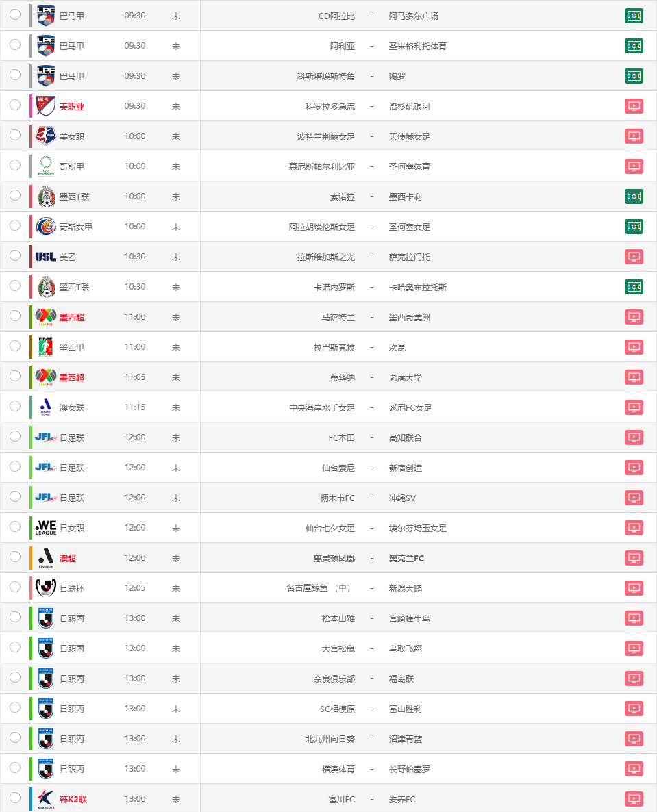Open live video for 科罗拉多急流 match

coord(634,106)
